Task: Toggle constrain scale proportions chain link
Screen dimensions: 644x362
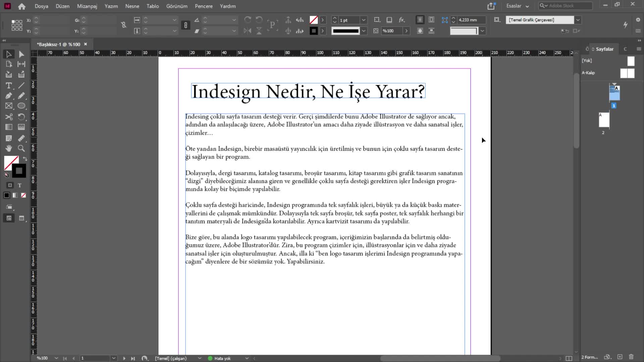Action: 185,25
